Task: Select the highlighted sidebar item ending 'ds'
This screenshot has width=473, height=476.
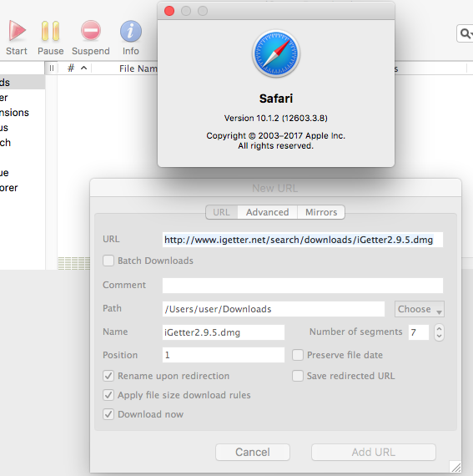Action: [23, 83]
